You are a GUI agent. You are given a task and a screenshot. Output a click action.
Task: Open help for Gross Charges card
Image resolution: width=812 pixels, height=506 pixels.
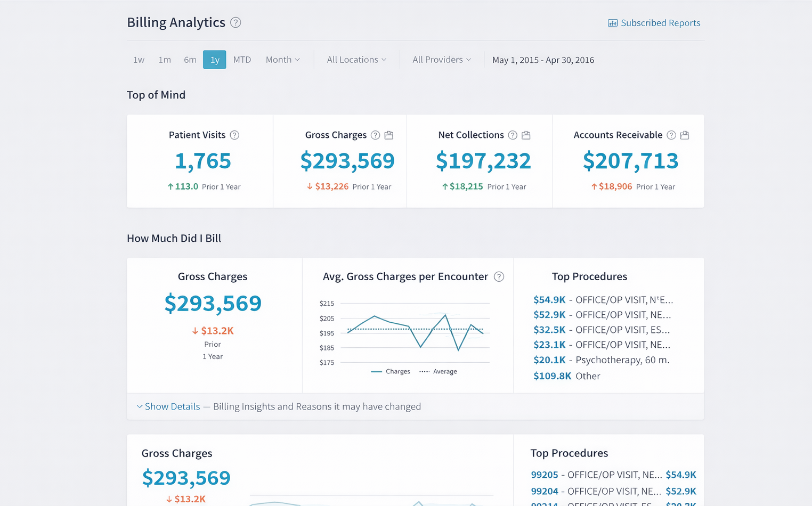click(376, 135)
